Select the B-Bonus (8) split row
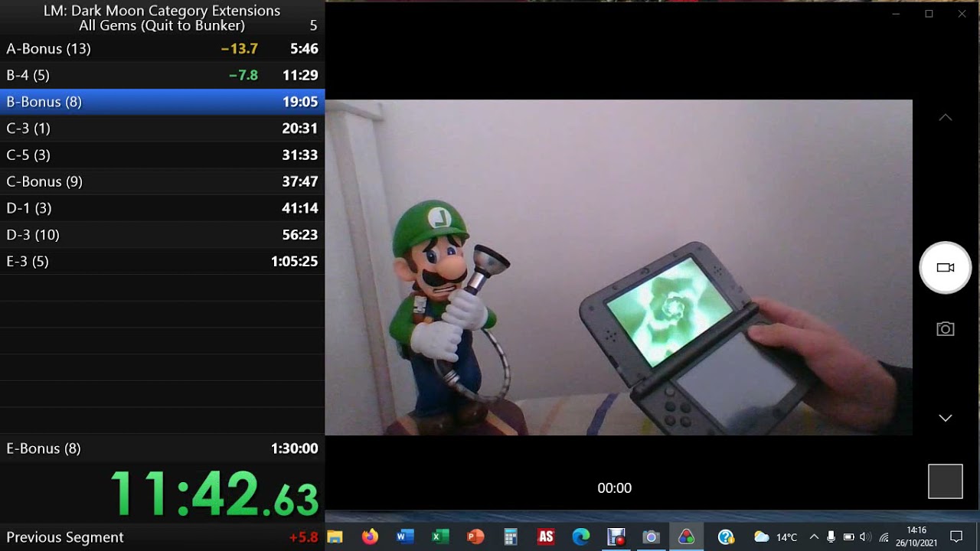 (x=162, y=102)
